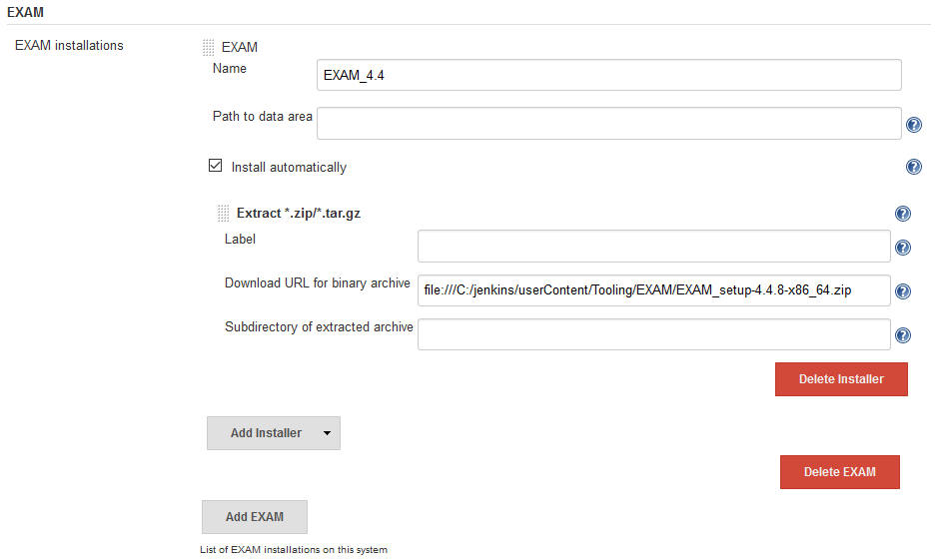Screen dimensions: 940x560
Task: Open help icon next to Label field
Action: point(902,248)
